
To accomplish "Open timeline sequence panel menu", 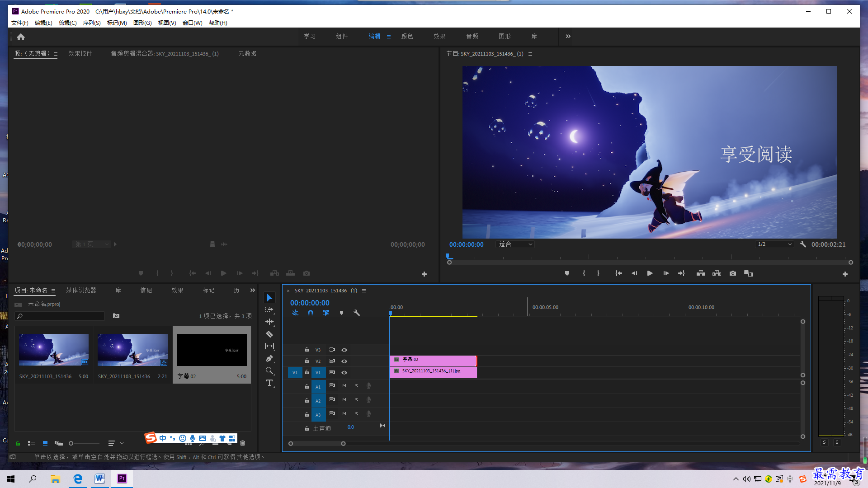I will point(364,291).
